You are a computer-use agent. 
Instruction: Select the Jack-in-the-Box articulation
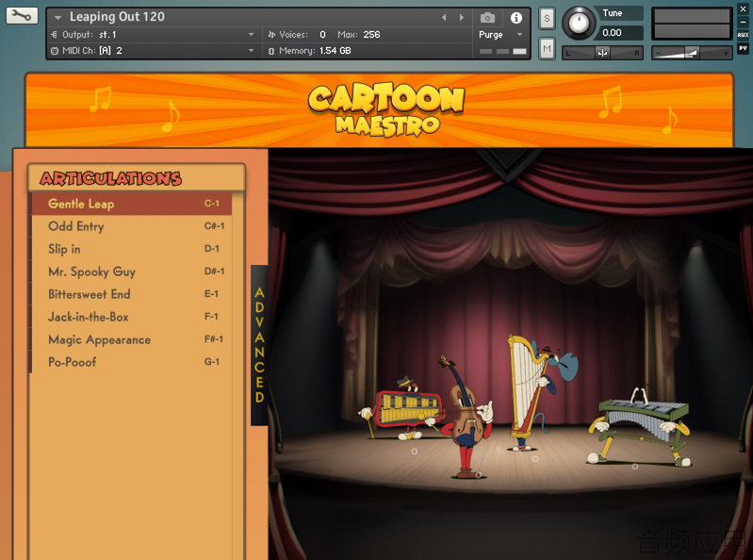click(x=132, y=317)
